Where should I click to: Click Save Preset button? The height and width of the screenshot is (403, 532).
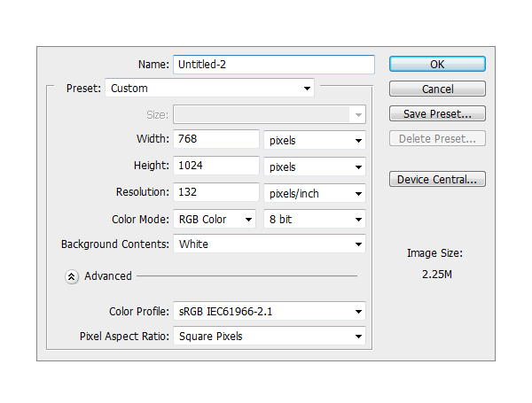click(437, 114)
